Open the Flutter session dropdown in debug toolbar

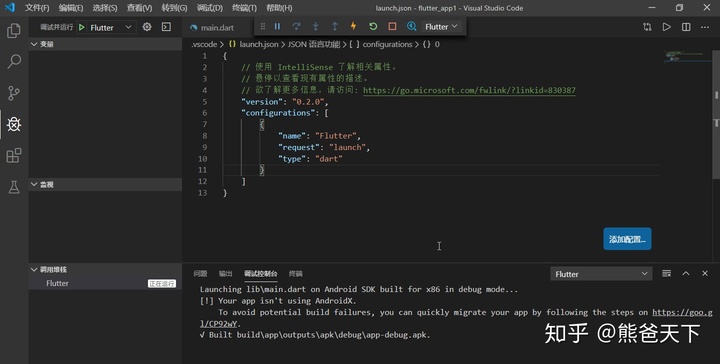coord(441,27)
